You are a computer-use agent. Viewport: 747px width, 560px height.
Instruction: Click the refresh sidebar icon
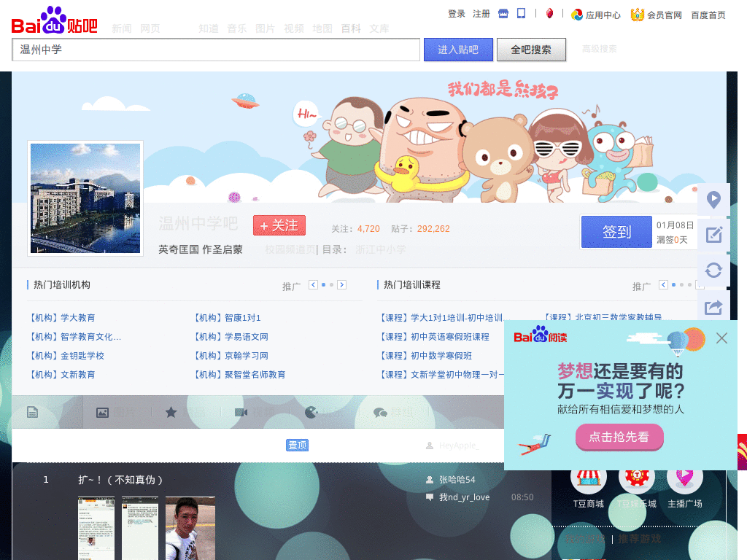point(713,271)
